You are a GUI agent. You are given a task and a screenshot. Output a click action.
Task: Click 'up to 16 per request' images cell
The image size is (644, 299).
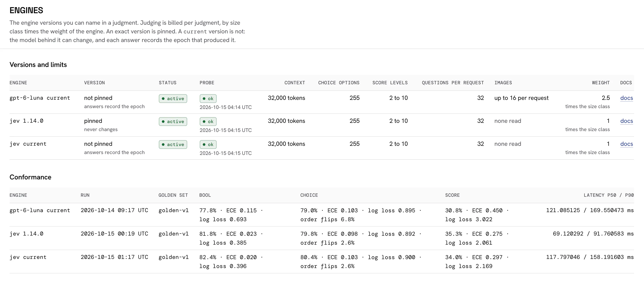[x=522, y=98]
